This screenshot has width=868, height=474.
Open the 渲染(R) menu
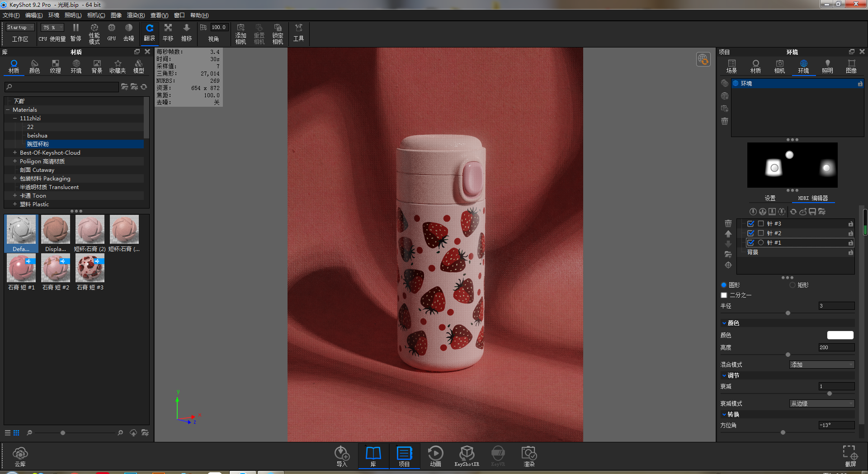click(x=135, y=15)
